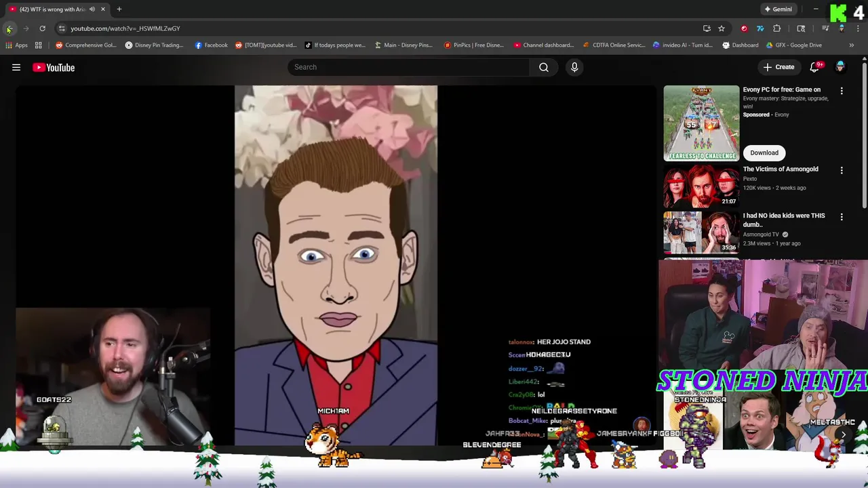Open the Evony sponsored ad thumbnail

click(x=701, y=123)
